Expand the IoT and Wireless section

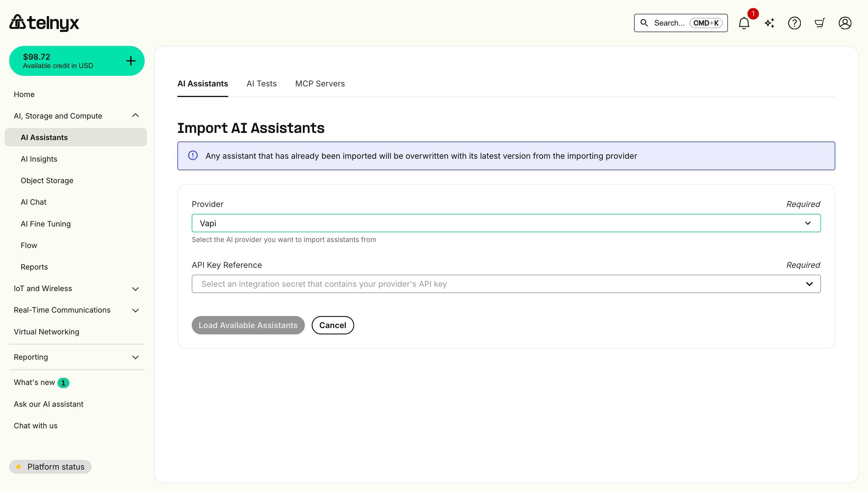pos(135,289)
